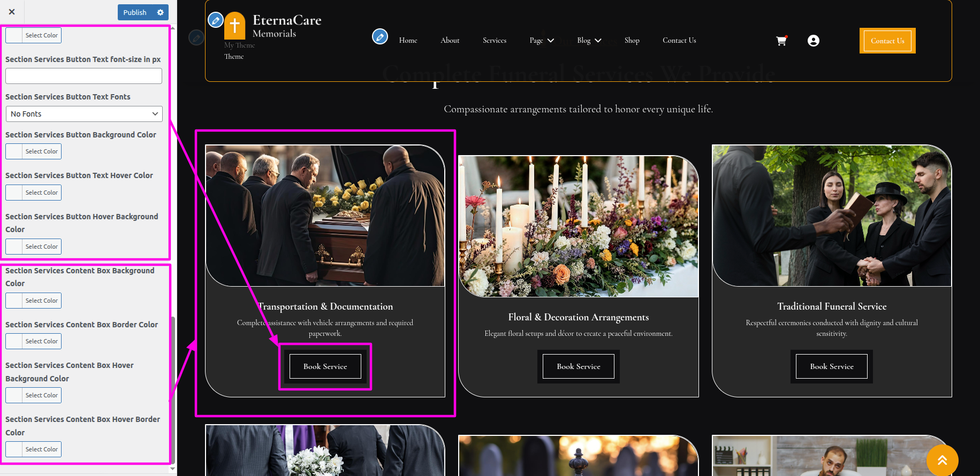
Task: Go to the Services menu item
Action: pyautogui.click(x=494, y=41)
